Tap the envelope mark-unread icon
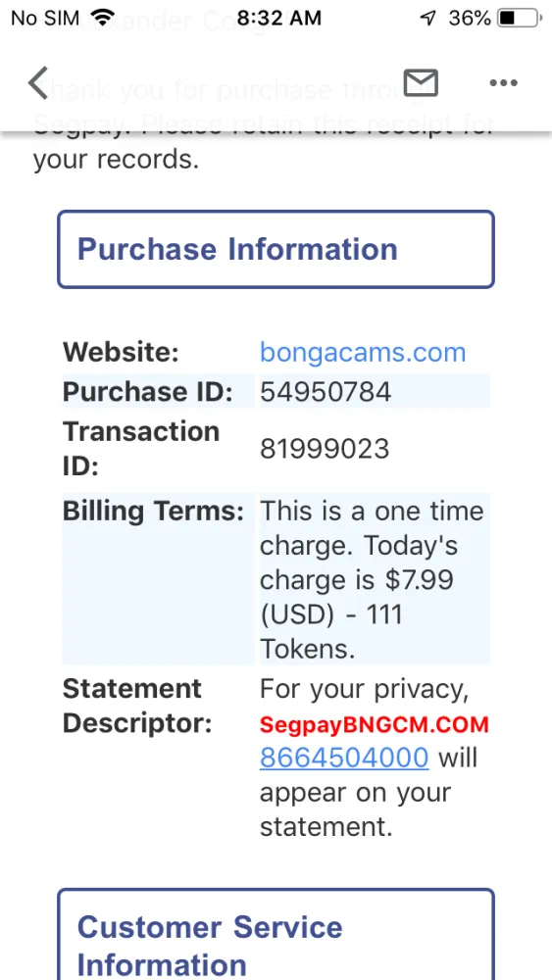 pos(421,82)
